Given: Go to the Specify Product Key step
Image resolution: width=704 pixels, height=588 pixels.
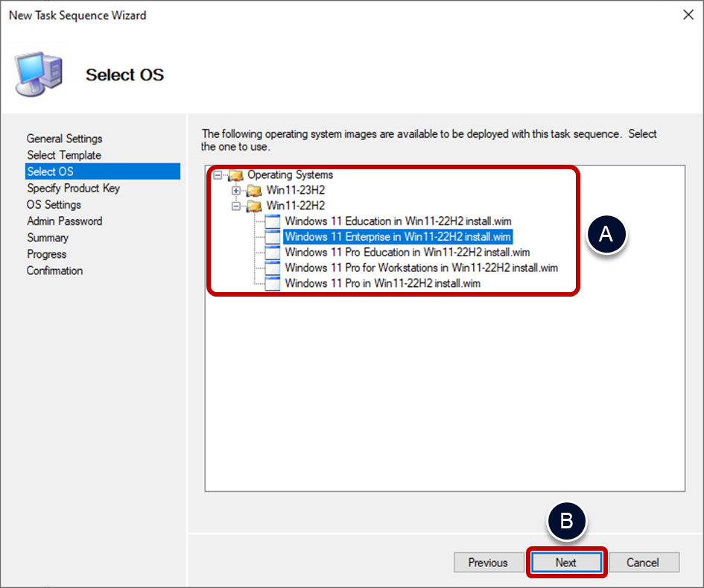Looking at the screenshot, I should click(73, 188).
